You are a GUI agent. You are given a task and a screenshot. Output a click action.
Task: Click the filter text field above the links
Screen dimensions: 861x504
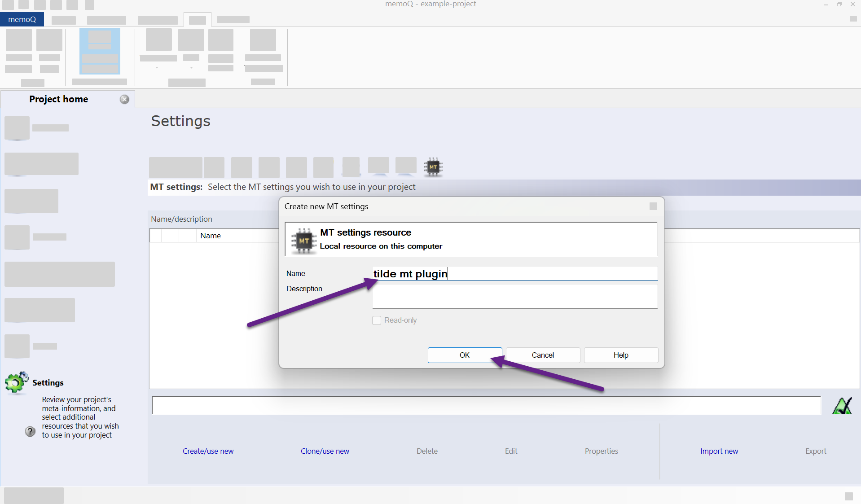coord(486,405)
